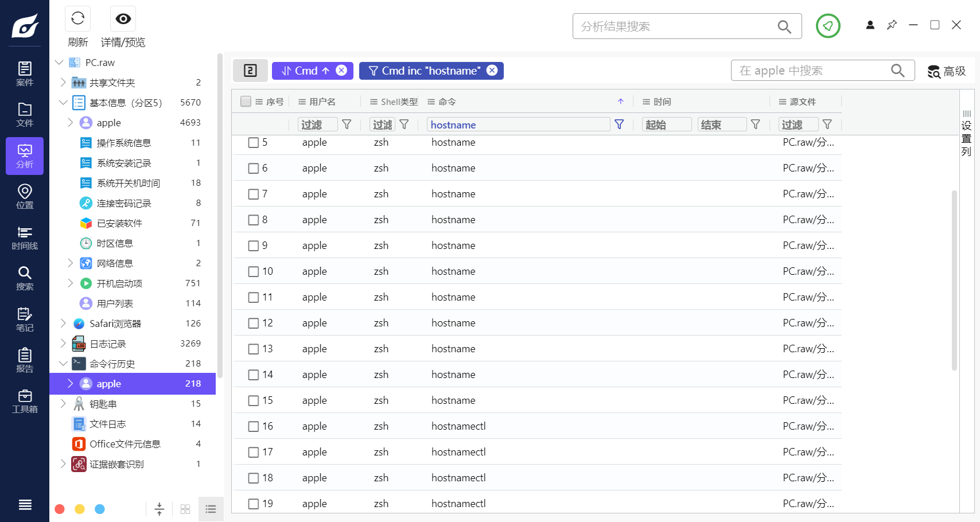Click the expand/collapse tree icon at bottom
This screenshot has height=522, width=980.
tap(160, 509)
